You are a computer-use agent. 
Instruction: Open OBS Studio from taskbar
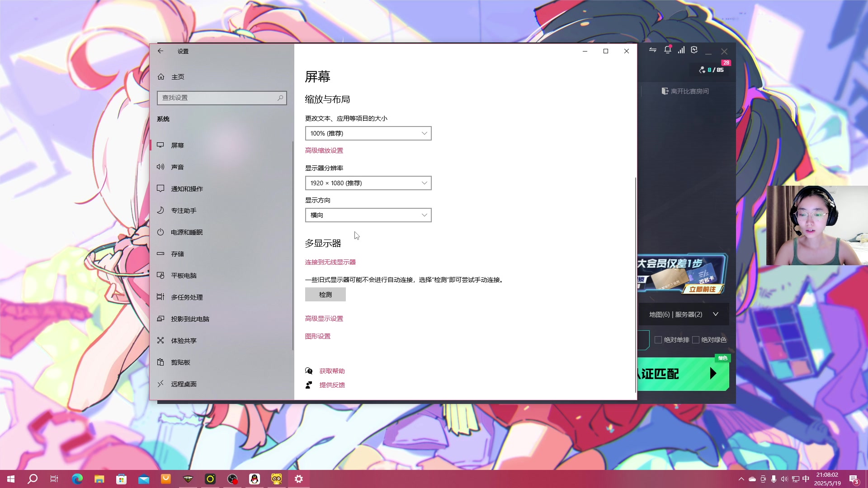point(232,479)
